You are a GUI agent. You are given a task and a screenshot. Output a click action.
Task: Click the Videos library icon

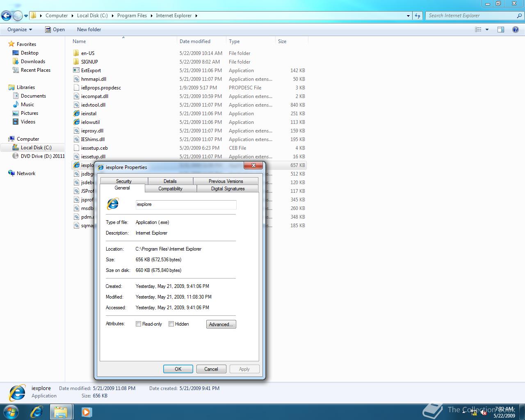(16, 122)
